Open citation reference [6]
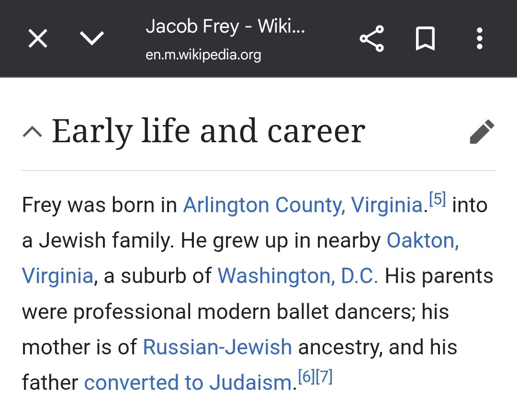 306,376
